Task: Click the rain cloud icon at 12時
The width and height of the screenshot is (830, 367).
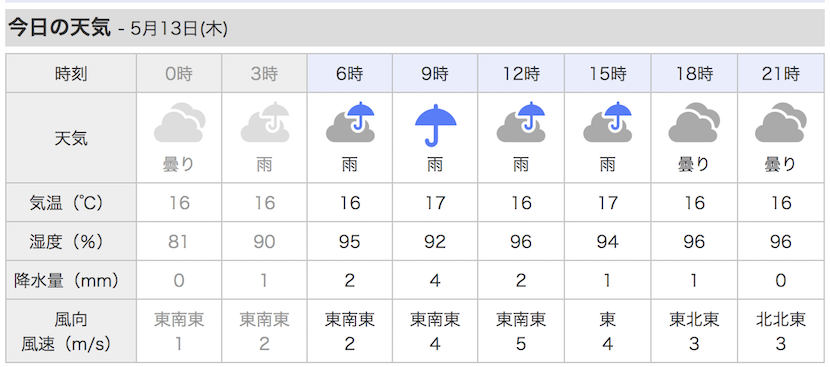Action: point(521,122)
